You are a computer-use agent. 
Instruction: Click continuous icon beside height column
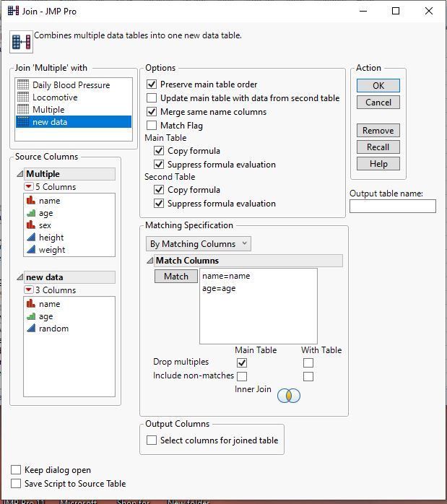pos(31,238)
